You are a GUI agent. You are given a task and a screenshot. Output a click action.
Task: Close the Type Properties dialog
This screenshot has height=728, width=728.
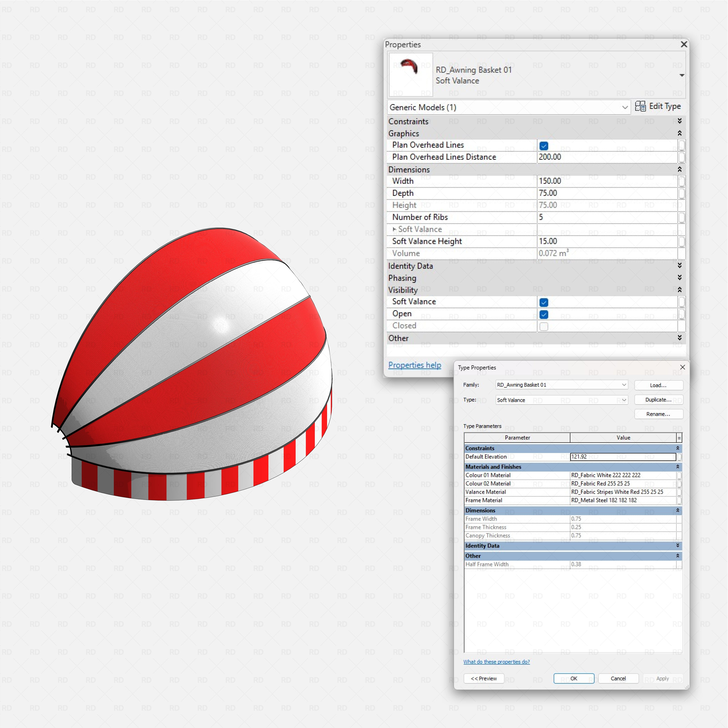tap(682, 367)
